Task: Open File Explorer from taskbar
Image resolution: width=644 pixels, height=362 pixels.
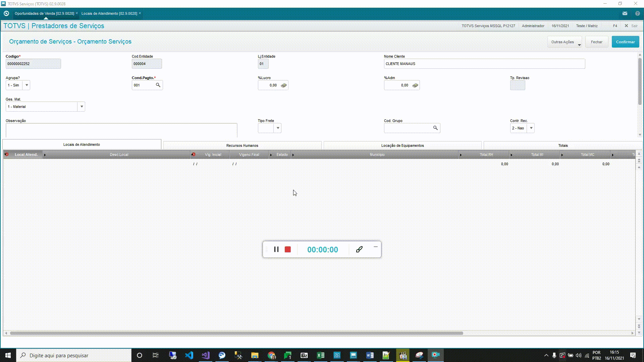Action: click(x=255, y=355)
